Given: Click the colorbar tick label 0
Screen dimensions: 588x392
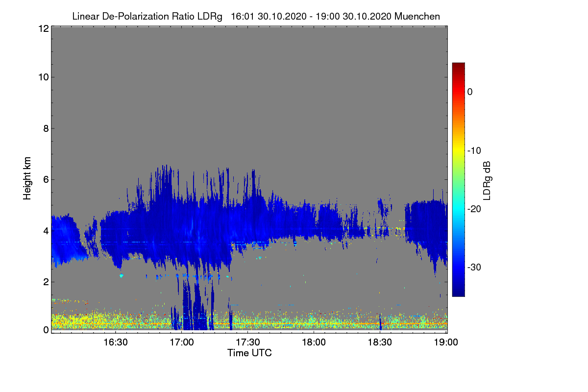Looking at the screenshot, I should pyautogui.click(x=470, y=92).
